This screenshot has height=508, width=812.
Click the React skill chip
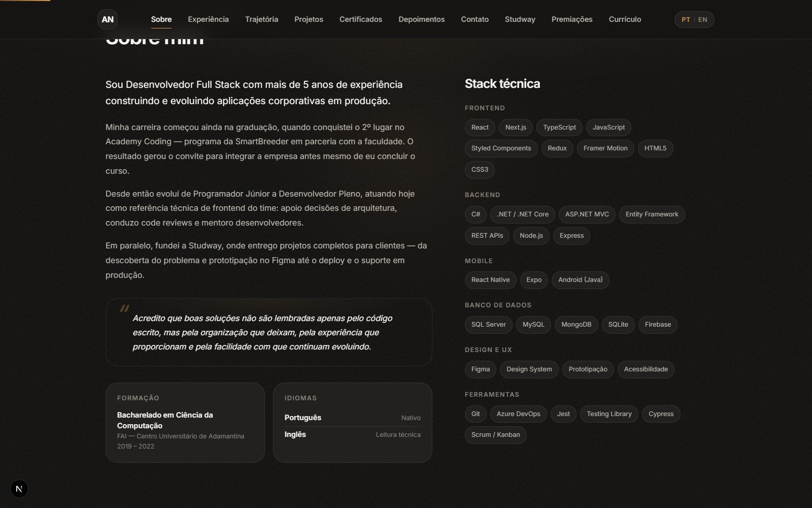tap(480, 128)
